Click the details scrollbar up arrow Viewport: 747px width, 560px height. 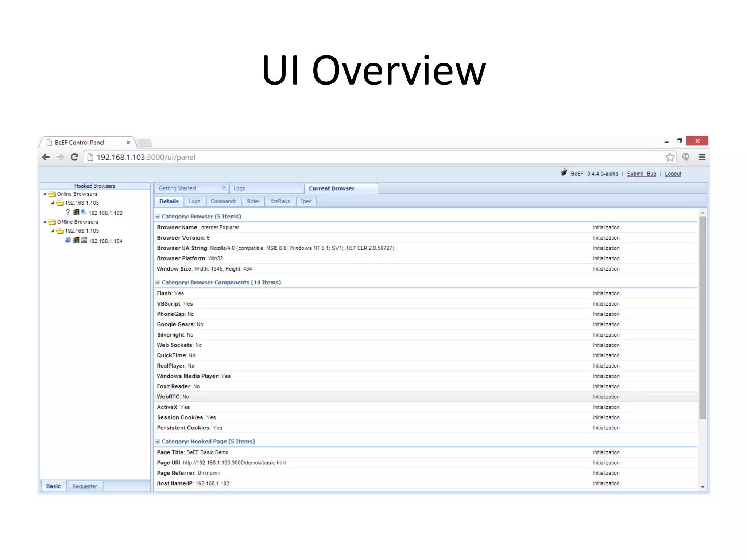click(x=703, y=212)
